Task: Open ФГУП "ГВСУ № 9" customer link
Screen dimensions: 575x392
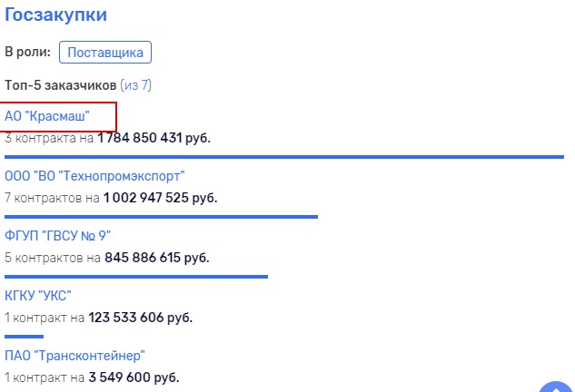Action: (57, 236)
